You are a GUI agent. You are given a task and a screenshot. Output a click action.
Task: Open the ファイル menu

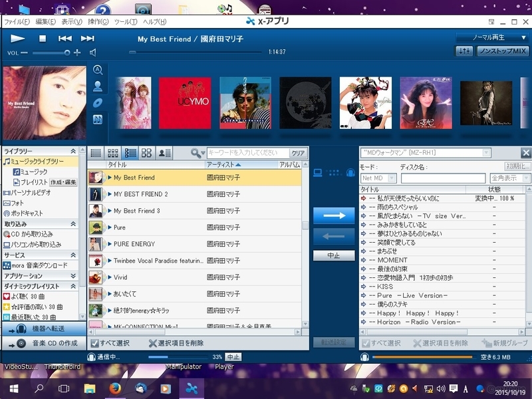pyautogui.click(x=15, y=21)
